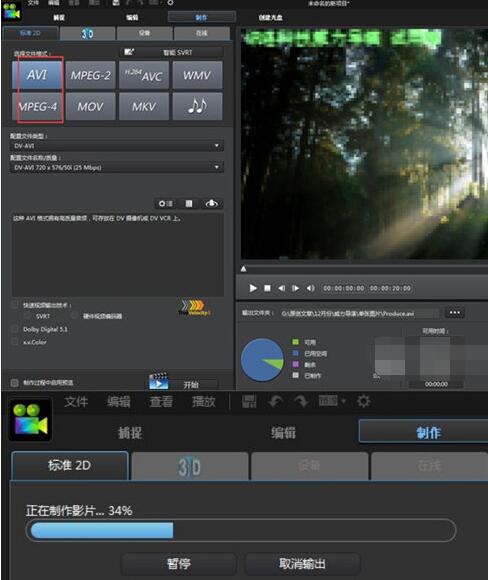Viewport: 488px width, 580px height.
Task: Expand the DV-AVI profile type dropdown
Action: (x=116, y=146)
